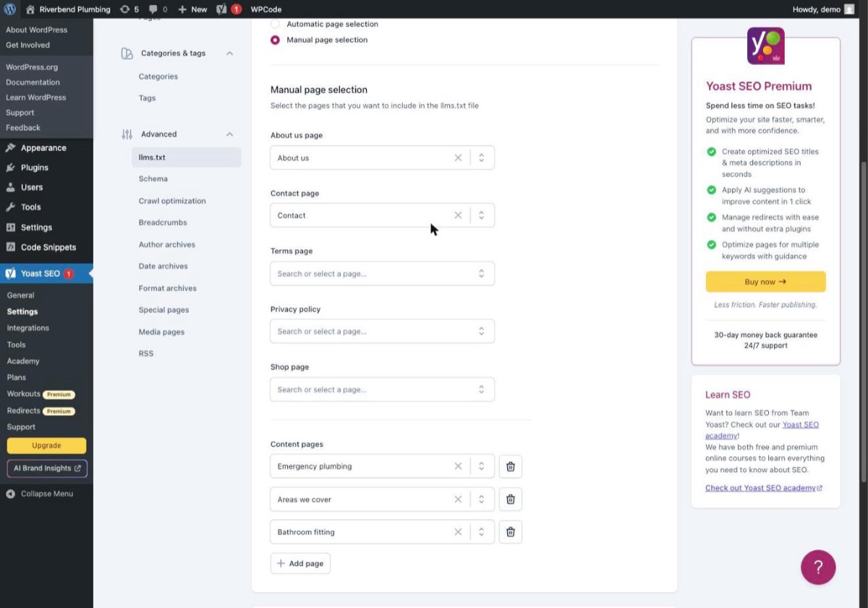868x608 pixels.
Task: Clear the Contact page selection
Action: pyautogui.click(x=458, y=215)
